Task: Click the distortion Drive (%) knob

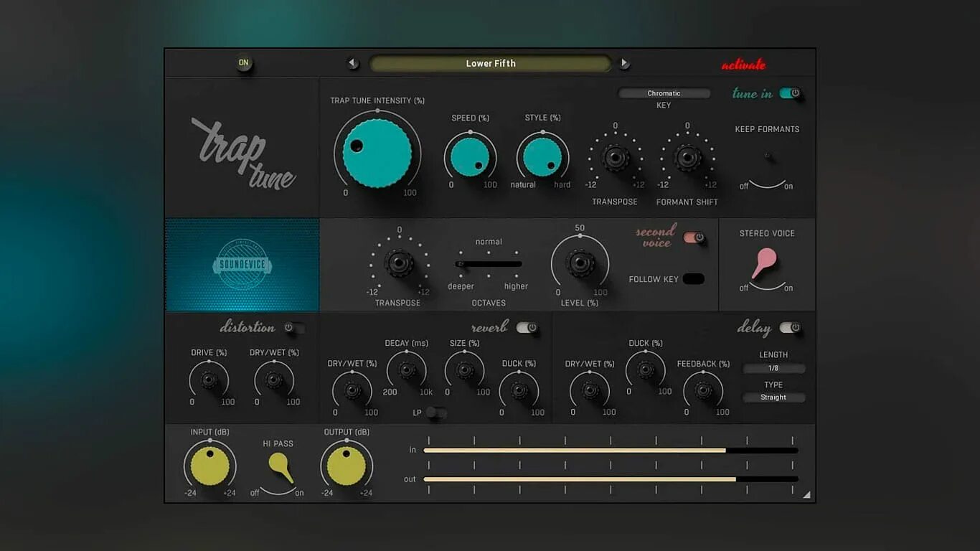Action: [209, 380]
